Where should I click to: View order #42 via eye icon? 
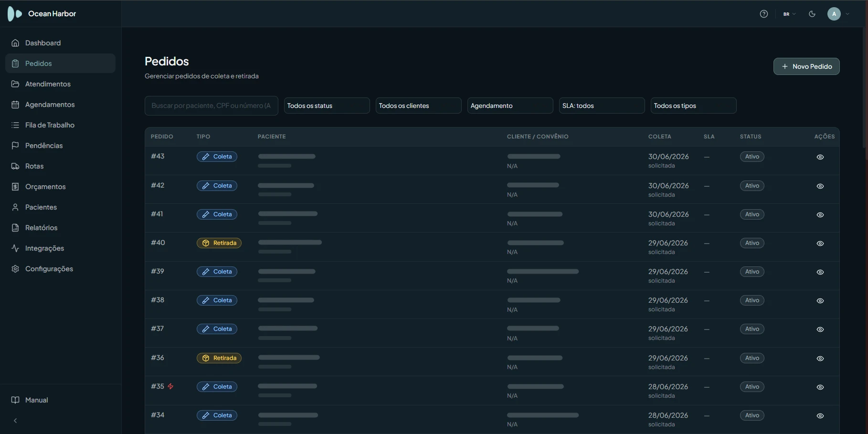point(820,186)
